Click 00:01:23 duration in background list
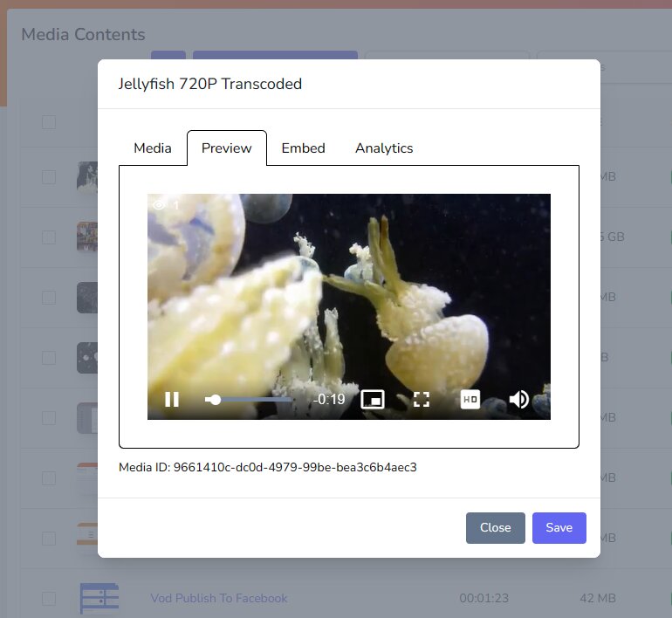This screenshot has width=672, height=618. coord(483,598)
